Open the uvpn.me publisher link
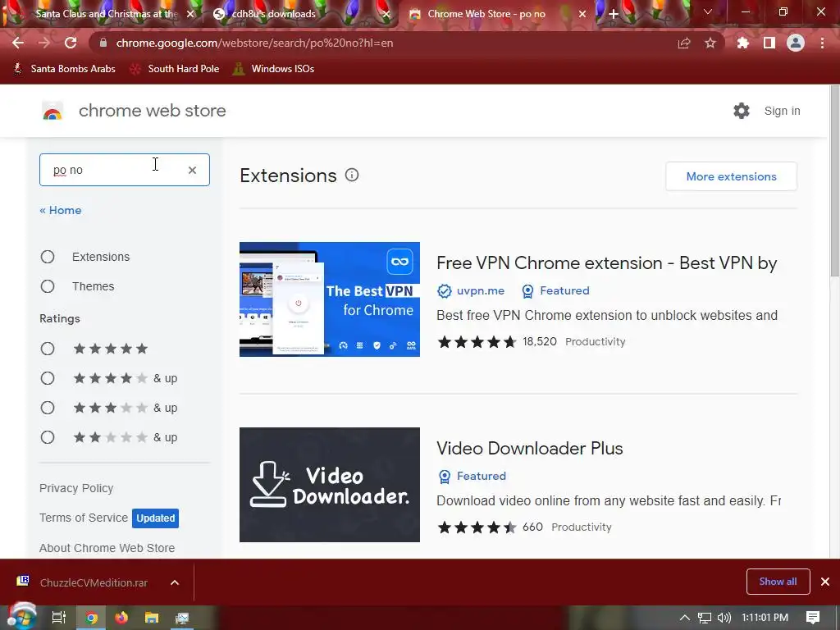 tap(480, 290)
